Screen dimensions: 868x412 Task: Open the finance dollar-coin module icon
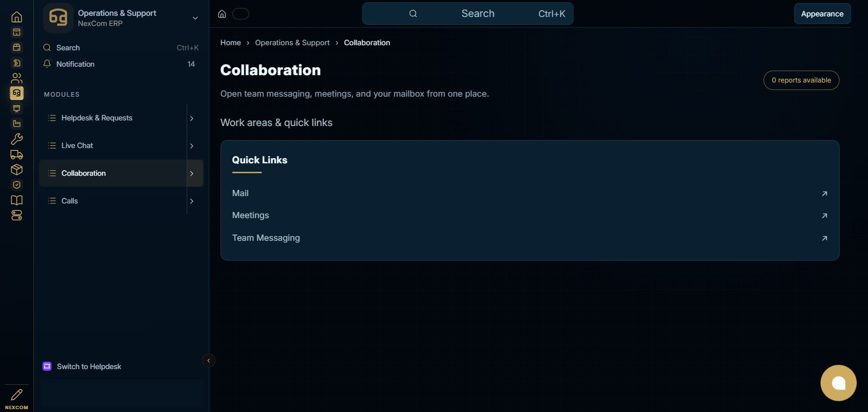16,63
